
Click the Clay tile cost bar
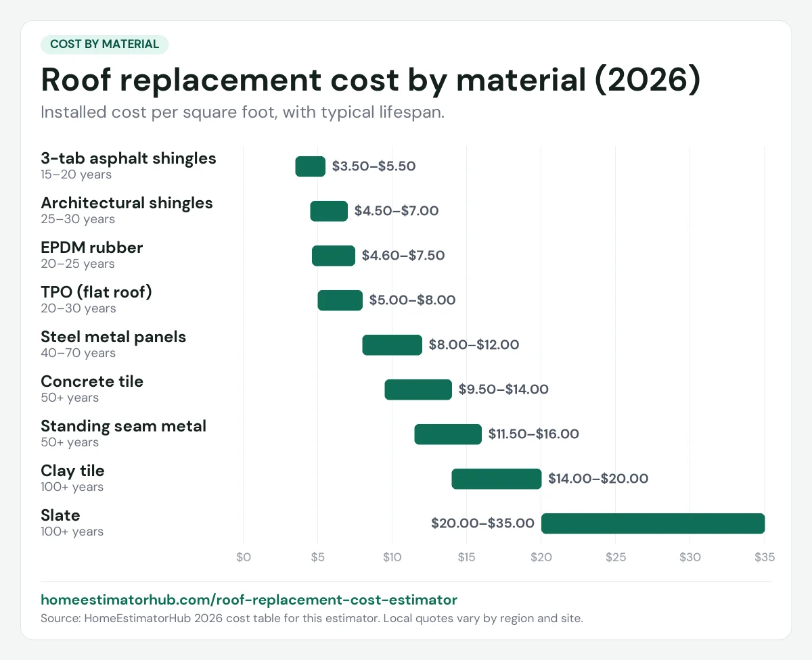coord(497,479)
